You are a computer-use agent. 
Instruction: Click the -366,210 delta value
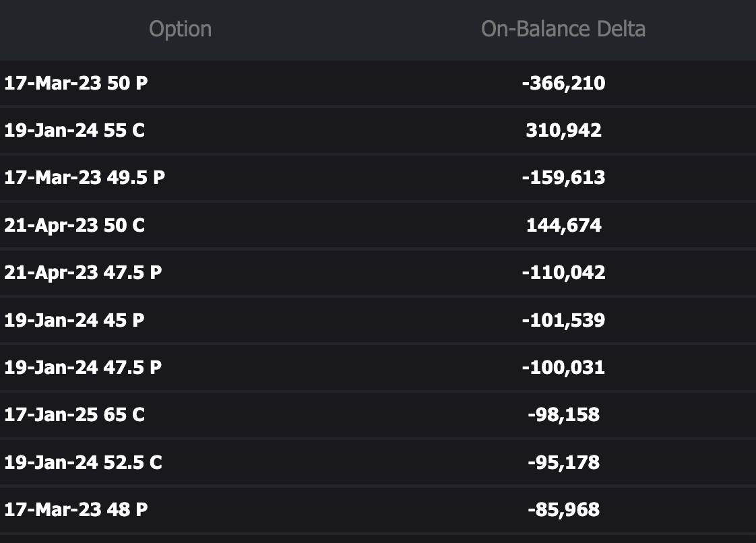coord(563,84)
